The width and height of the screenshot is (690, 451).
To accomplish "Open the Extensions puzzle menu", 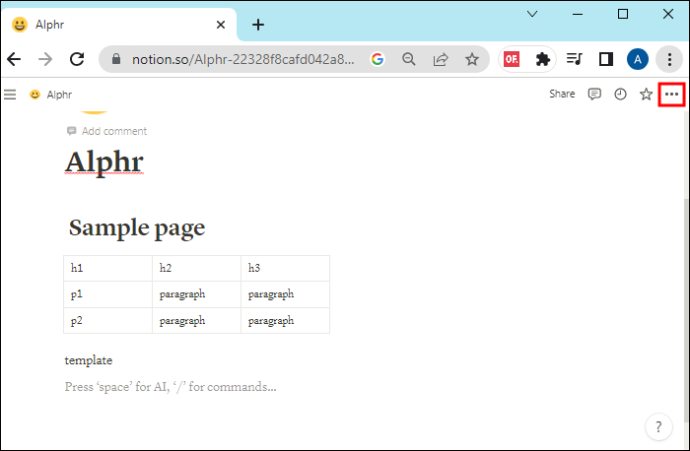I will (x=543, y=59).
